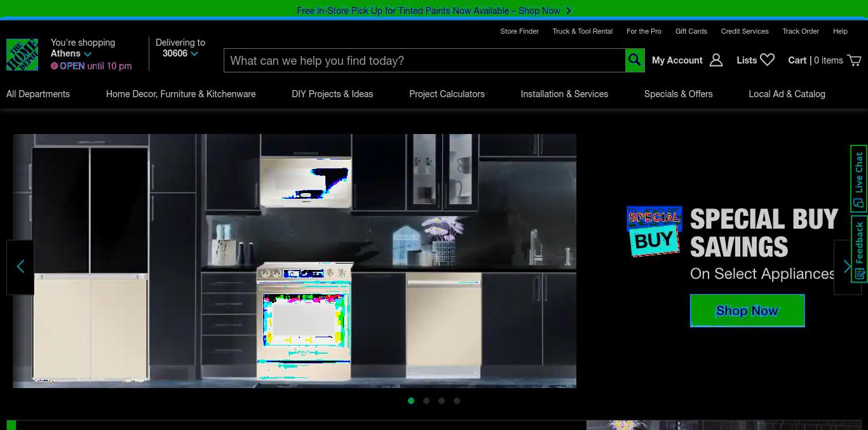
Task: Click the Shop Now appliance savings button
Action: coord(747,311)
